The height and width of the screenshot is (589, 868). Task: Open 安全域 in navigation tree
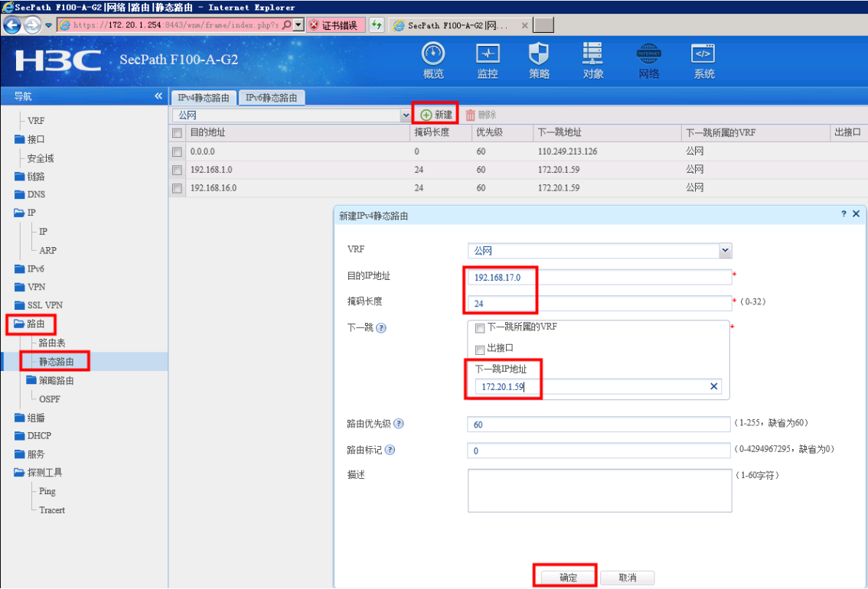pyautogui.click(x=41, y=158)
